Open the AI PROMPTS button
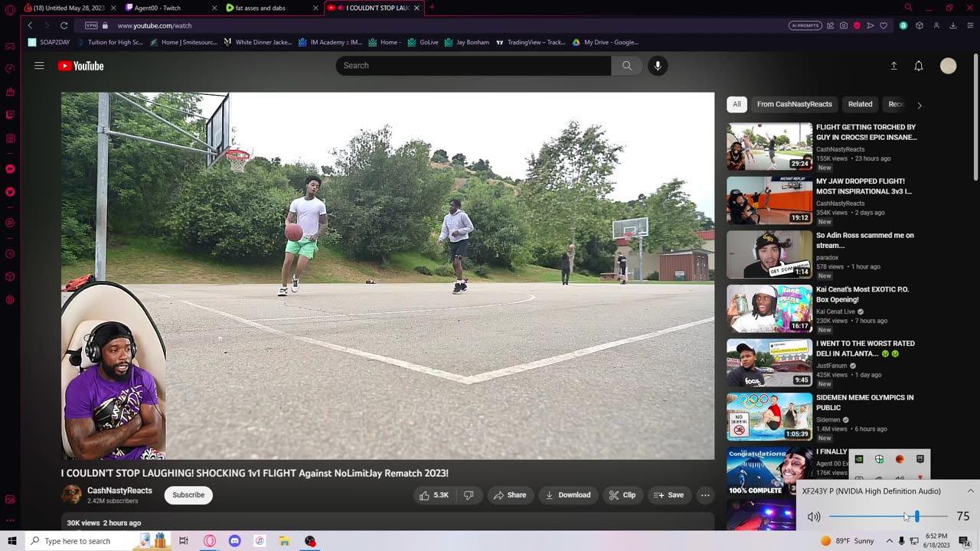The height and width of the screenshot is (551, 980). 805,25
